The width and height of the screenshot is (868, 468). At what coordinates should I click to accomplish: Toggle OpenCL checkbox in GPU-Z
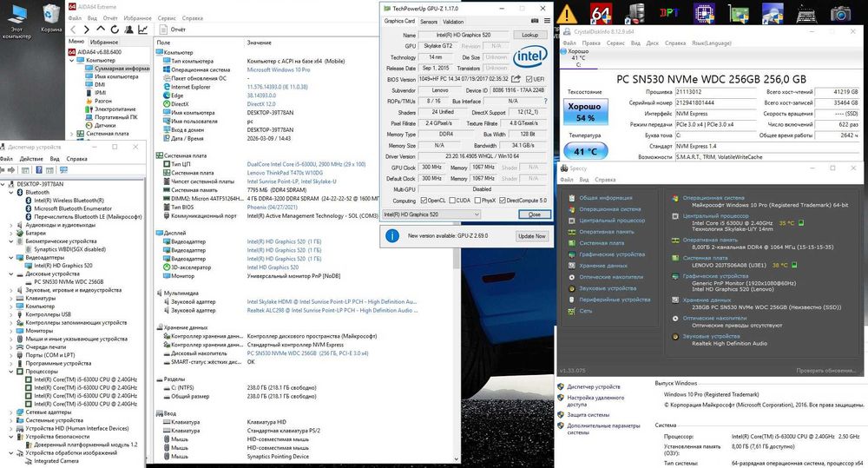[x=424, y=201]
